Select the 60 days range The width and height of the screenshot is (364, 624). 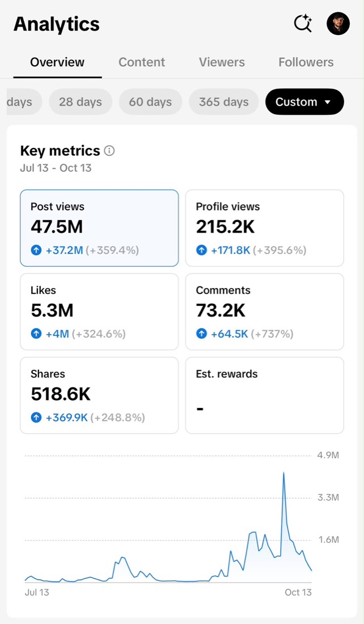tap(150, 102)
